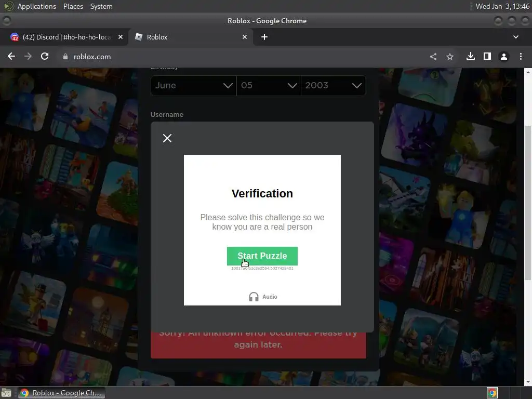Open the Chrome profile icon
Viewport: 532px width, 399px height.
coord(504,57)
